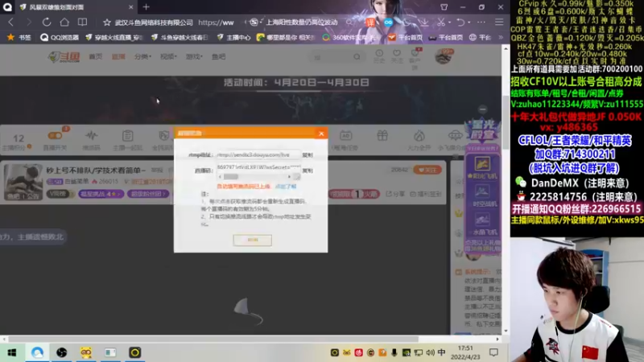
Task: Expand the scissors tool dropdown arrow
Action: [450, 23]
